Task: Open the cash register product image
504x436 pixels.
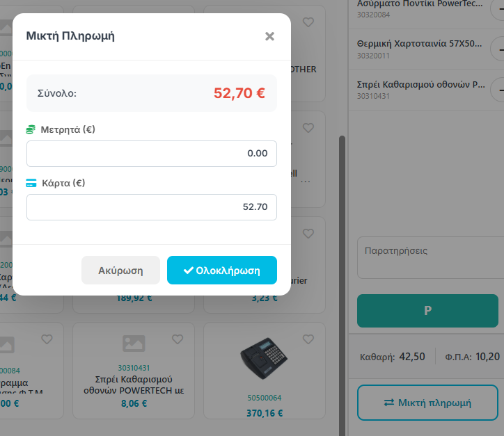Action: 265,360
